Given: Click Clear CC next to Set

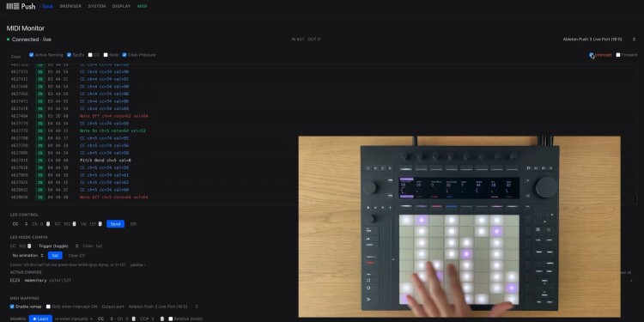Looking at the screenshot, I should pos(76,256).
